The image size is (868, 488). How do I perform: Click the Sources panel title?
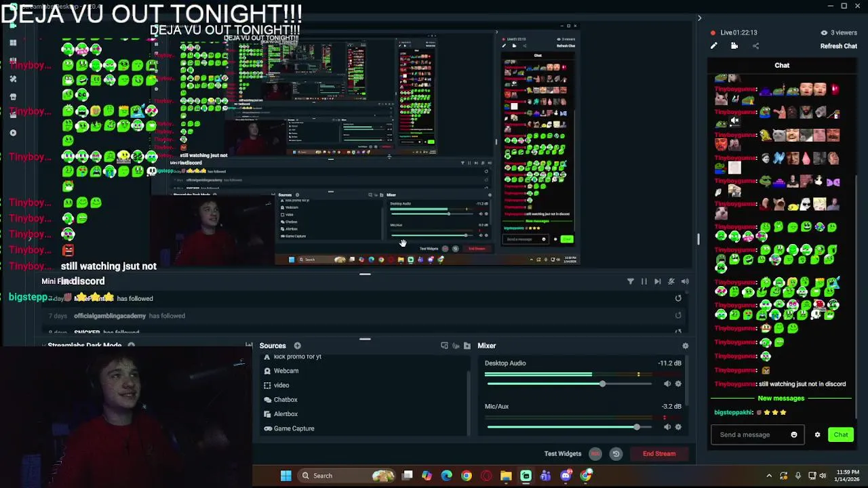[x=273, y=346]
